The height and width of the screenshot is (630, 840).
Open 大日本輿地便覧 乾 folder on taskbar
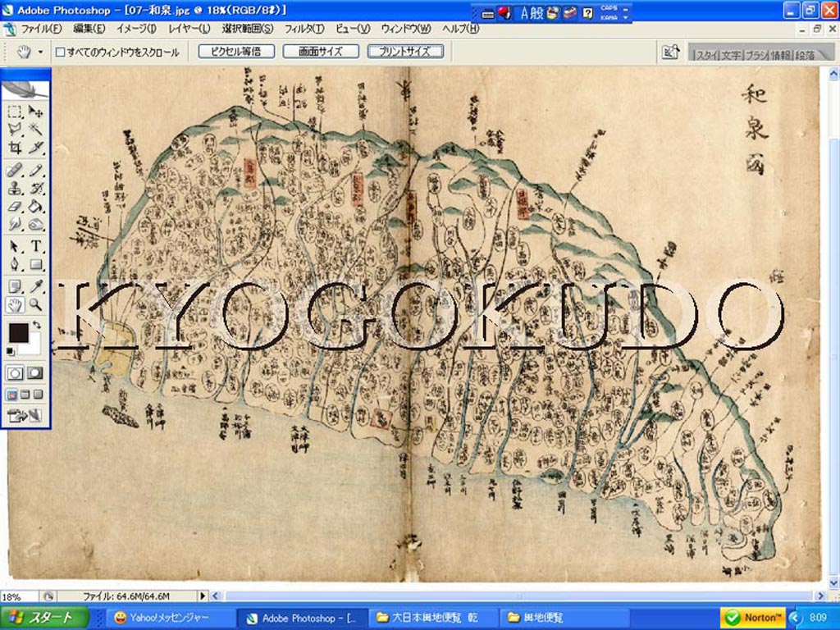[x=433, y=619]
